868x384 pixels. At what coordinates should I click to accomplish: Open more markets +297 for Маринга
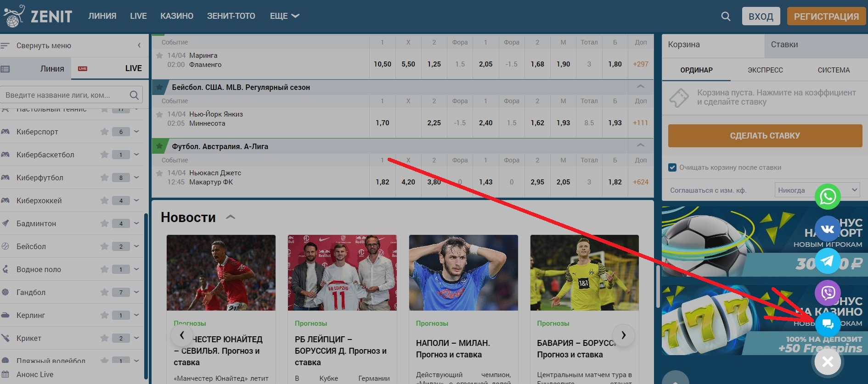click(641, 64)
